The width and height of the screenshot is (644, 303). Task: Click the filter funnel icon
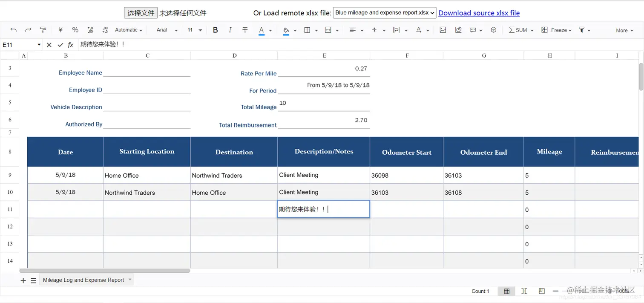click(581, 30)
